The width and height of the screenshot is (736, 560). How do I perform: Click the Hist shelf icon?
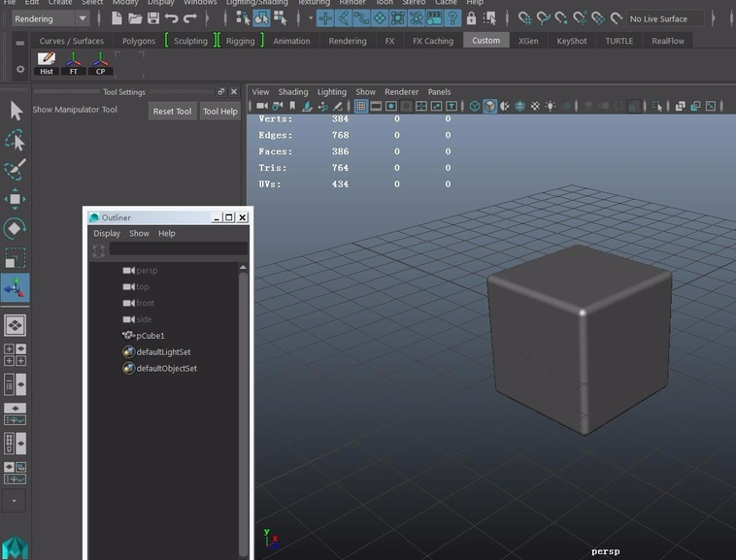pyautogui.click(x=46, y=63)
